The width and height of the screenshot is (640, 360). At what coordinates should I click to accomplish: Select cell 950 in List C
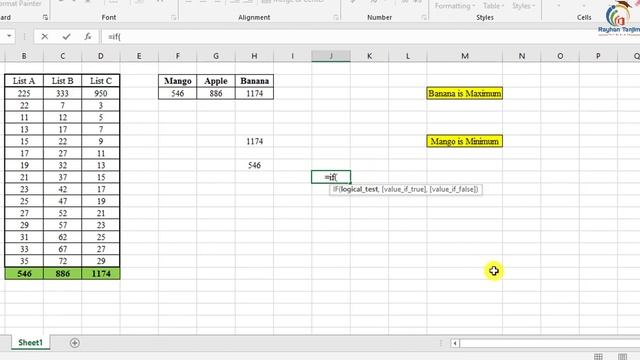pyautogui.click(x=101, y=93)
